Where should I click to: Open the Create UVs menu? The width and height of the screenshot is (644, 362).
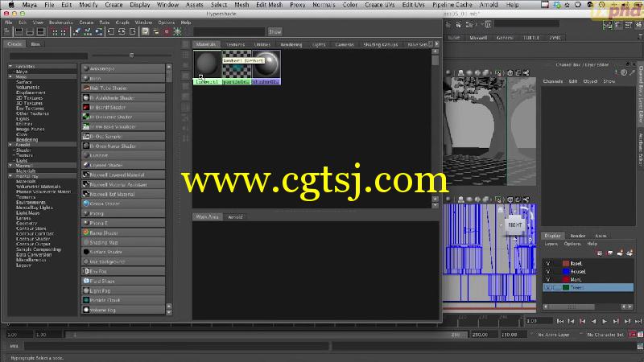click(x=379, y=5)
